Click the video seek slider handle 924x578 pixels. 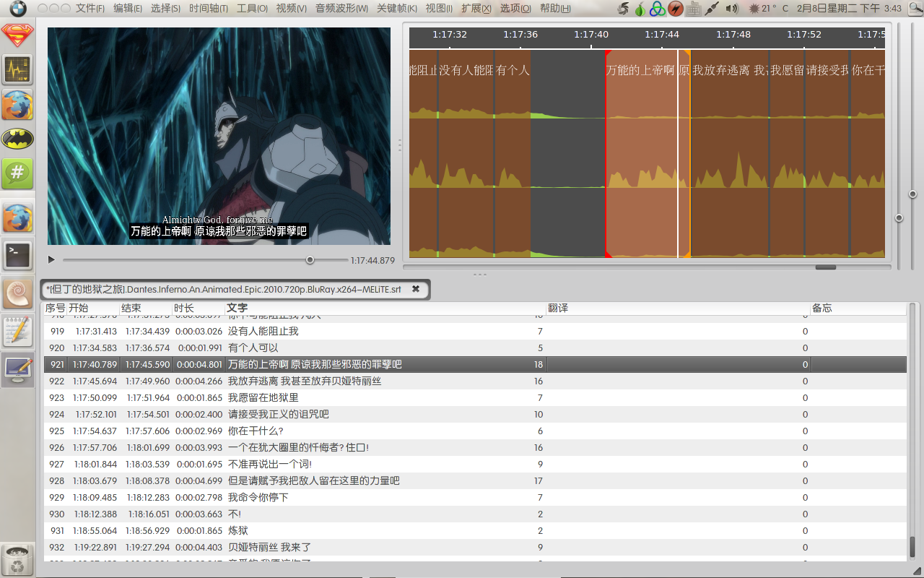(310, 260)
